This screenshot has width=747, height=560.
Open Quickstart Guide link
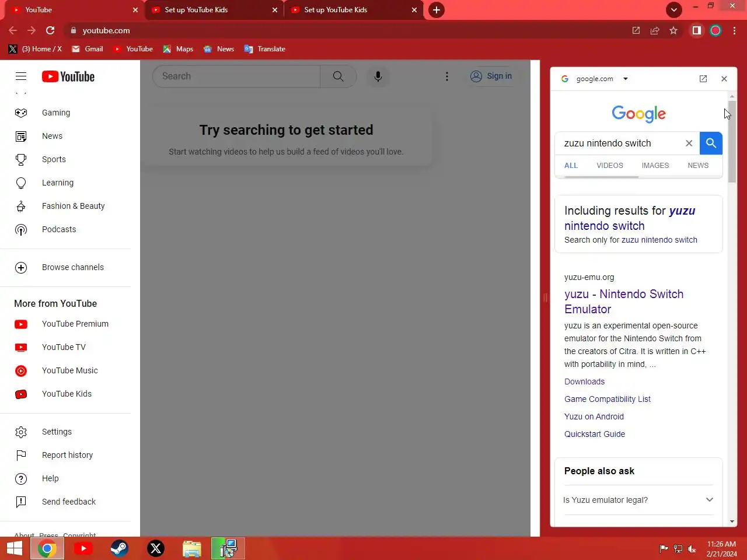tap(595, 434)
